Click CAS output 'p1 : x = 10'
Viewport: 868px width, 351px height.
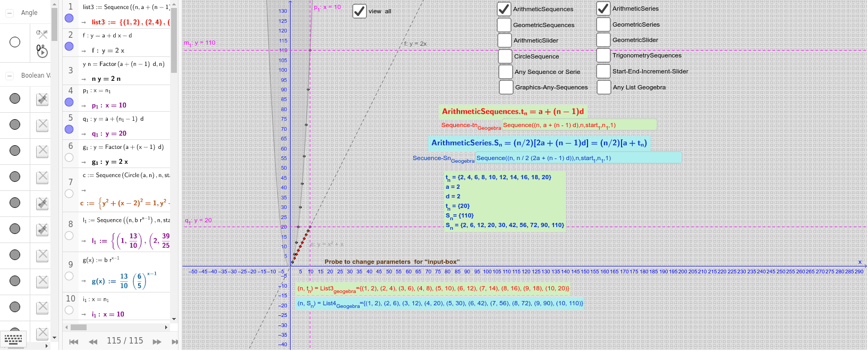point(109,105)
